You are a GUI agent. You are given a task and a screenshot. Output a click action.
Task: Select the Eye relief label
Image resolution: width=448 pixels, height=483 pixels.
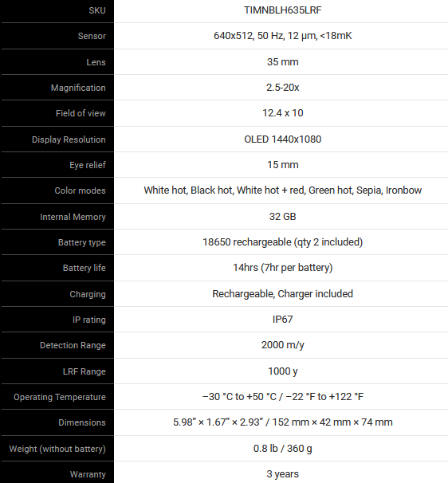pyautogui.click(x=88, y=165)
